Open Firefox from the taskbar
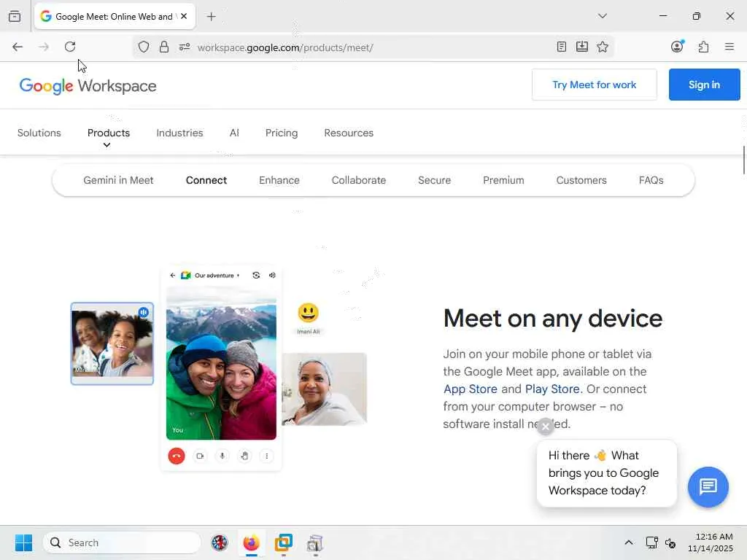The image size is (747, 560). tap(252, 542)
